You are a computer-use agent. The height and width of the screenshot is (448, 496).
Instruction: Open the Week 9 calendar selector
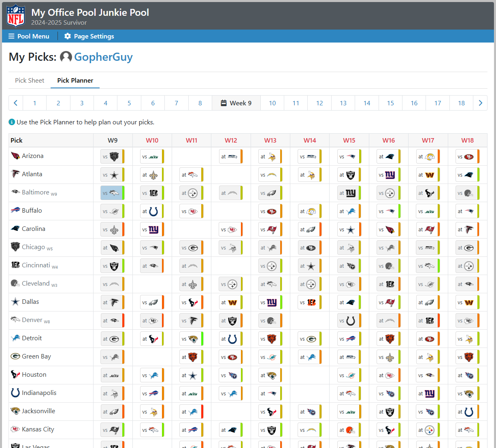pyautogui.click(x=236, y=103)
